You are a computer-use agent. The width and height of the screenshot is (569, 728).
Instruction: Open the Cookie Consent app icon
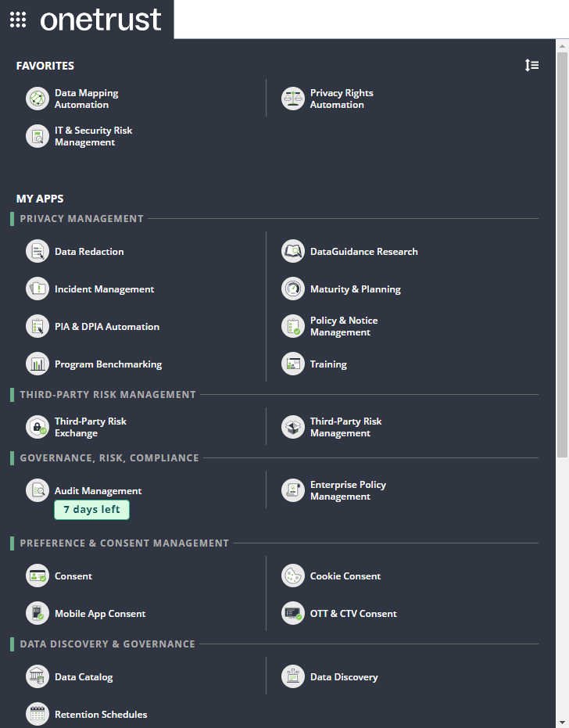[292, 576]
